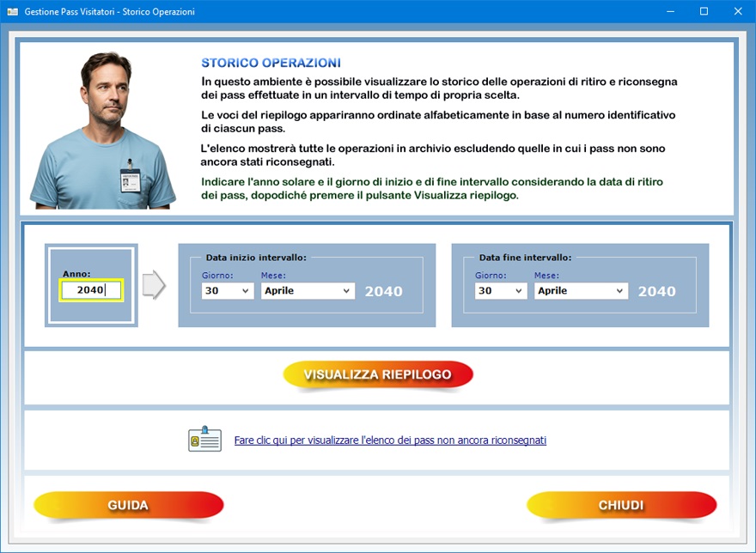This screenshot has height=553, width=756.
Task: Follow the link for passes not yet returned
Action: tap(390, 441)
